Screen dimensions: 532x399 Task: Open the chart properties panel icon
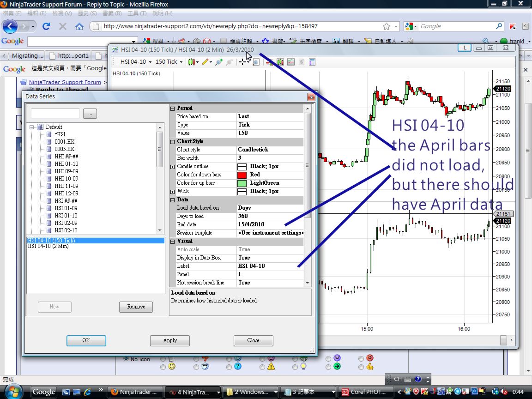point(312,62)
